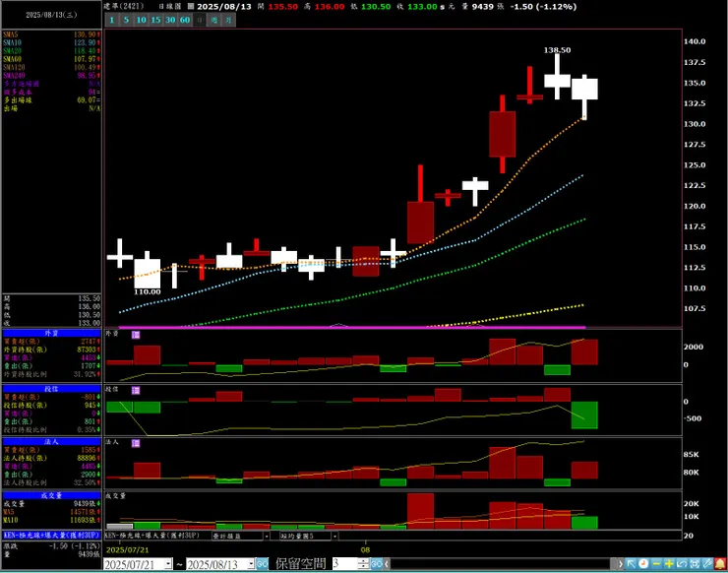Click the tall red volume bar in volume chart
The image size is (728, 573).
[x=421, y=511]
